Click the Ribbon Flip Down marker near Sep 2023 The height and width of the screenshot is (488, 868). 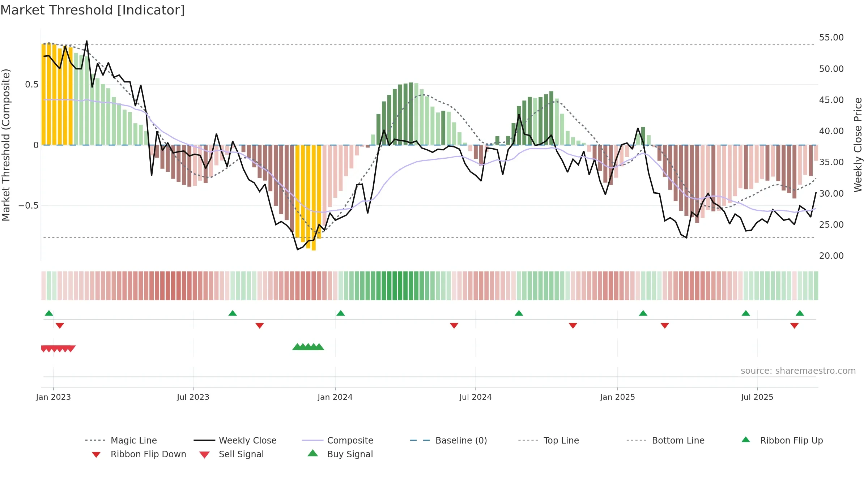260,326
